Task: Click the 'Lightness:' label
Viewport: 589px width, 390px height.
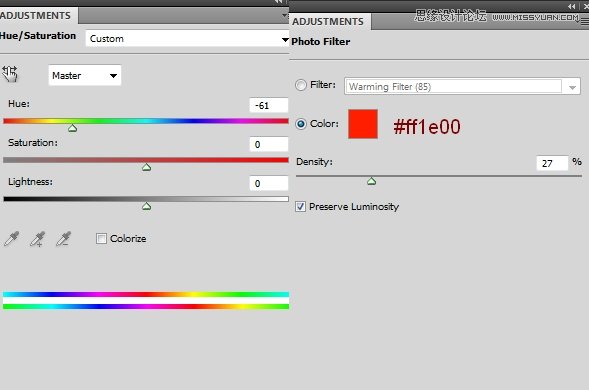Action: tap(30, 182)
